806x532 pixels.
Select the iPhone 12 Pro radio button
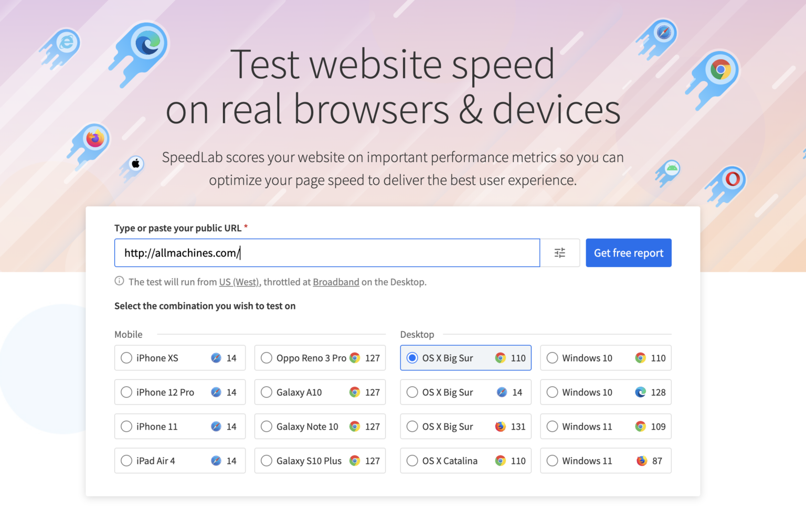[126, 392]
